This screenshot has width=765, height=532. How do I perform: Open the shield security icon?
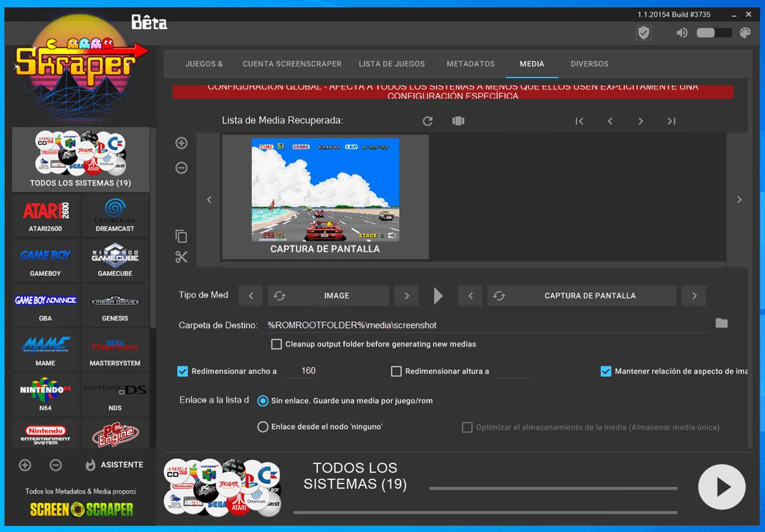click(643, 33)
